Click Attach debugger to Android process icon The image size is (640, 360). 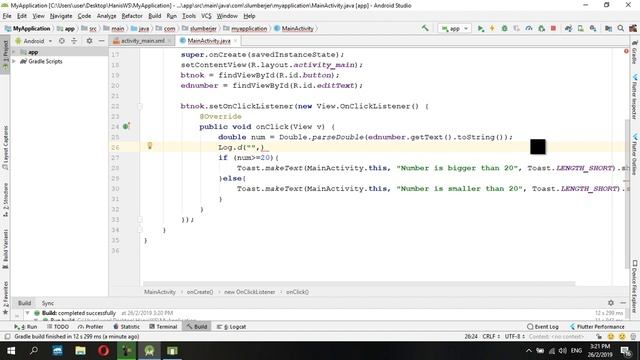[541, 28]
